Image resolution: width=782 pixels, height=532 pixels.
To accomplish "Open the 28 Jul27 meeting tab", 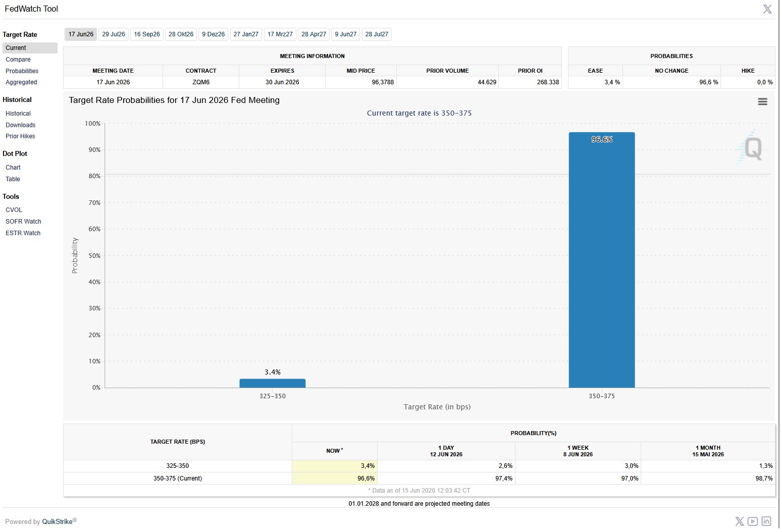I will [x=377, y=34].
